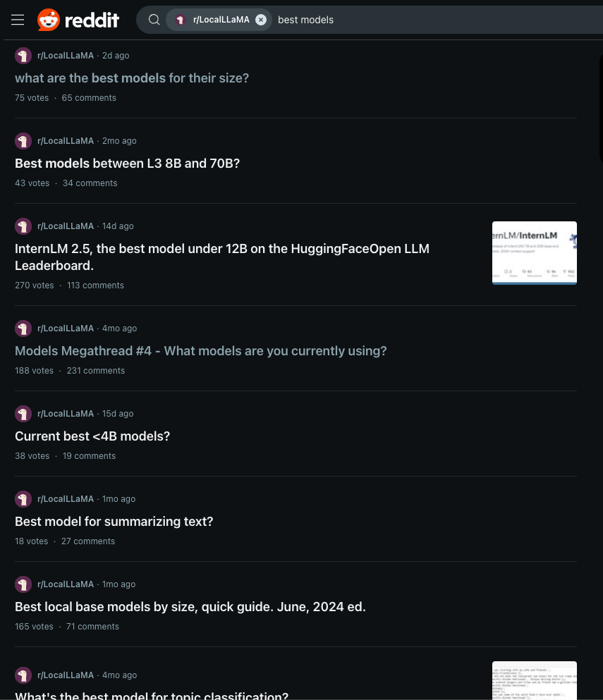Click the InternLM post thumbnail image
Image resolution: width=603 pixels, height=700 pixels.
534,252
